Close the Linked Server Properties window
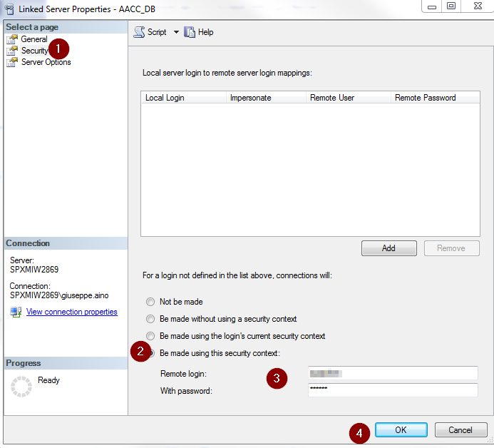Screen dimensions: 494x448 (478, 6)
